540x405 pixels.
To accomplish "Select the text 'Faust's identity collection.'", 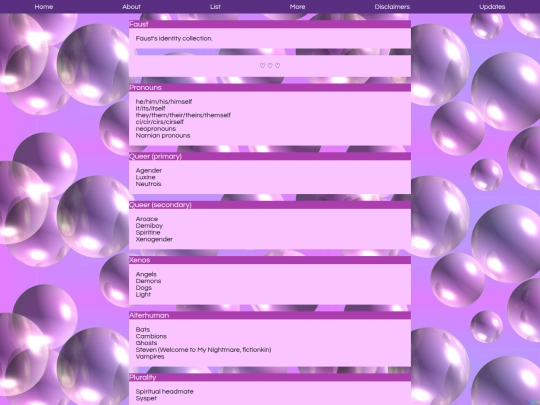I will (174, 39).
